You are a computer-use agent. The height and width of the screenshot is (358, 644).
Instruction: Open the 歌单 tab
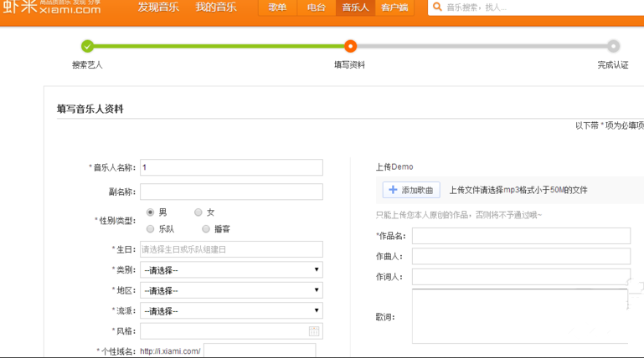tap(277, 8)
